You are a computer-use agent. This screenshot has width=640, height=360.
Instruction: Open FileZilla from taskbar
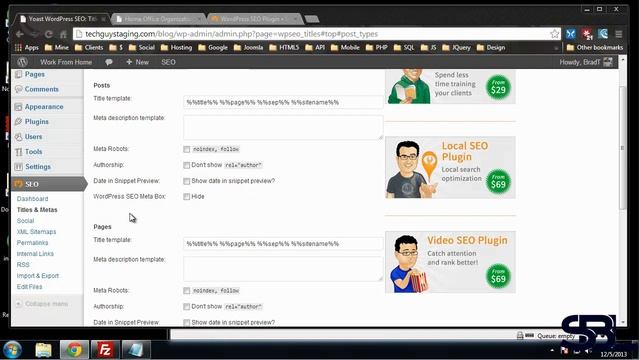coord(105,350)
